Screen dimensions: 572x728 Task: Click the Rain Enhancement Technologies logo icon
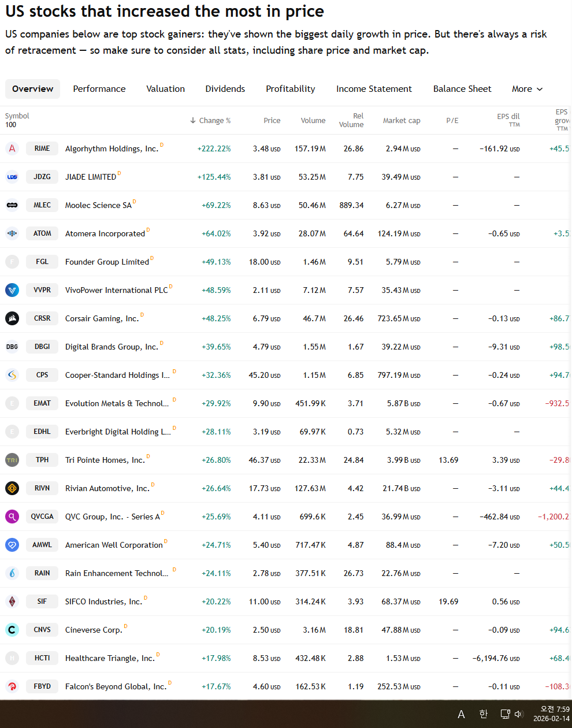(x=12, y=573)
